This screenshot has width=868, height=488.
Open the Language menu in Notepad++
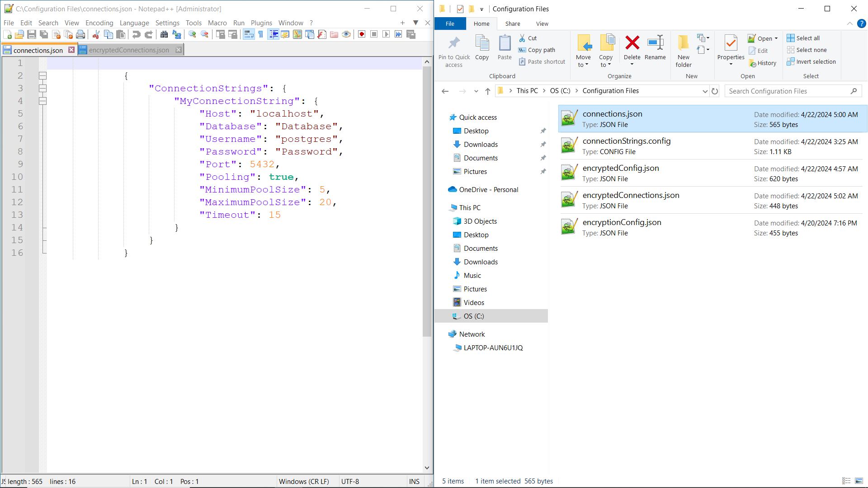[134, 23]
